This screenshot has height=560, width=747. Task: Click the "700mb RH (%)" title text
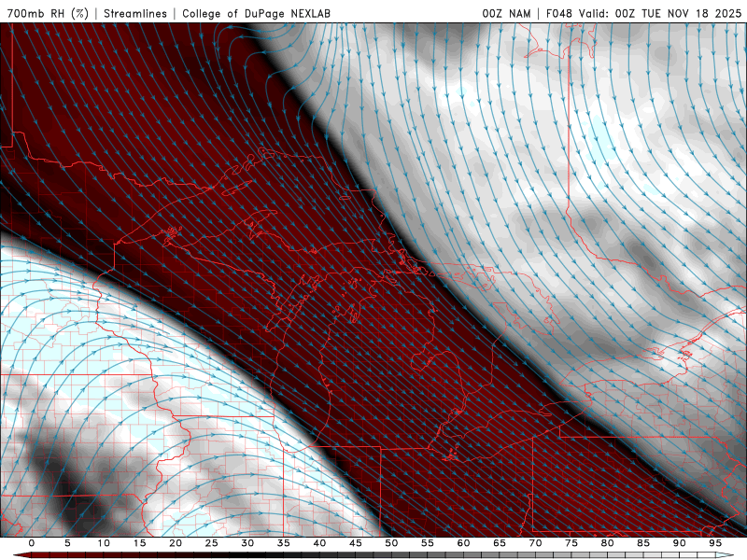coord(49,13)
